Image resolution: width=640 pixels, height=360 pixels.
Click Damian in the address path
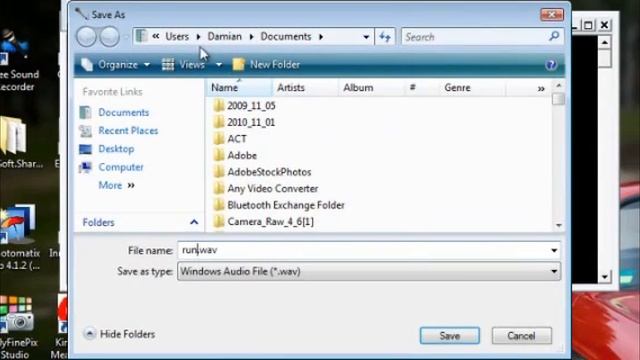224,37
